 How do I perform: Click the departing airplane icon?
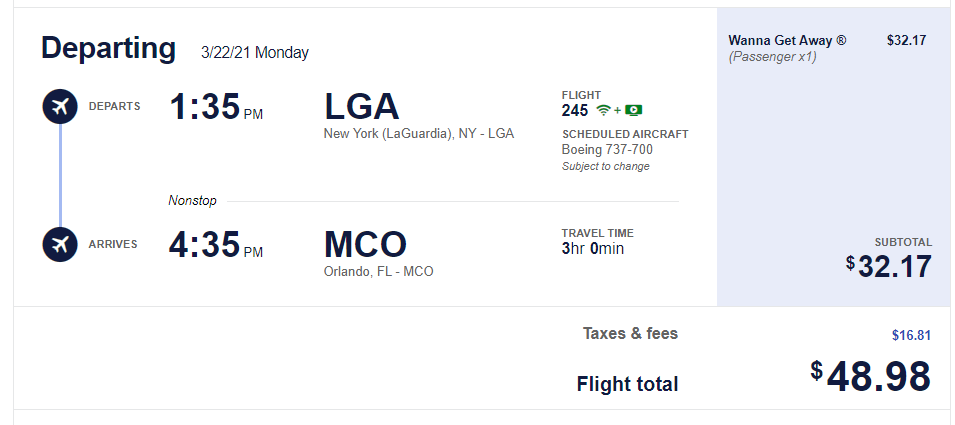coord(60,107)
